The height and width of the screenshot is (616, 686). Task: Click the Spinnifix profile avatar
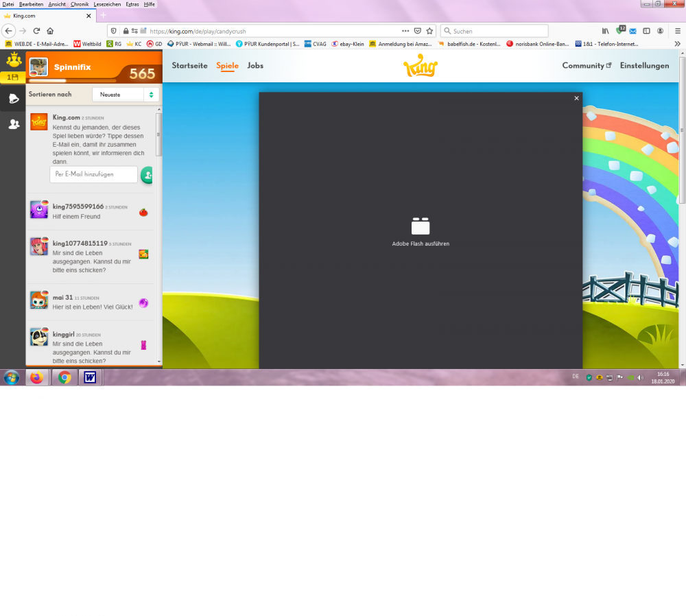[38, 67]
